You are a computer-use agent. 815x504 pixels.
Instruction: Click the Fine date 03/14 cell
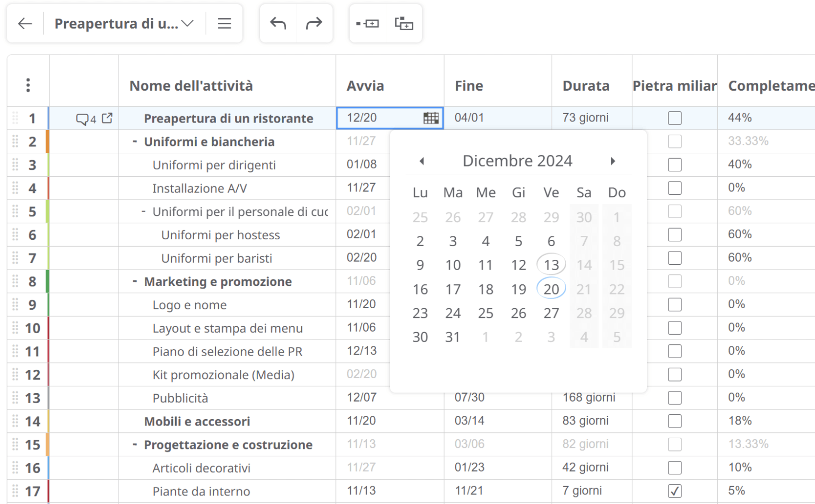tap(498, 421)
